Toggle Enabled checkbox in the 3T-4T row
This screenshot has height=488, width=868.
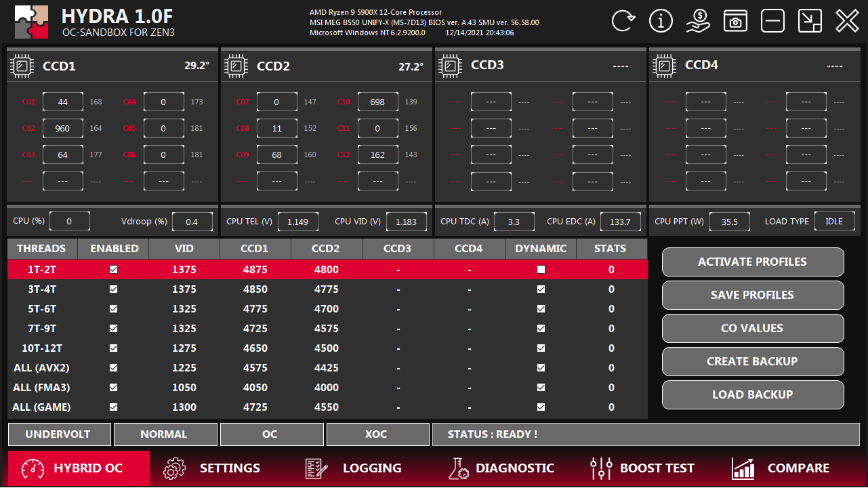113,289
